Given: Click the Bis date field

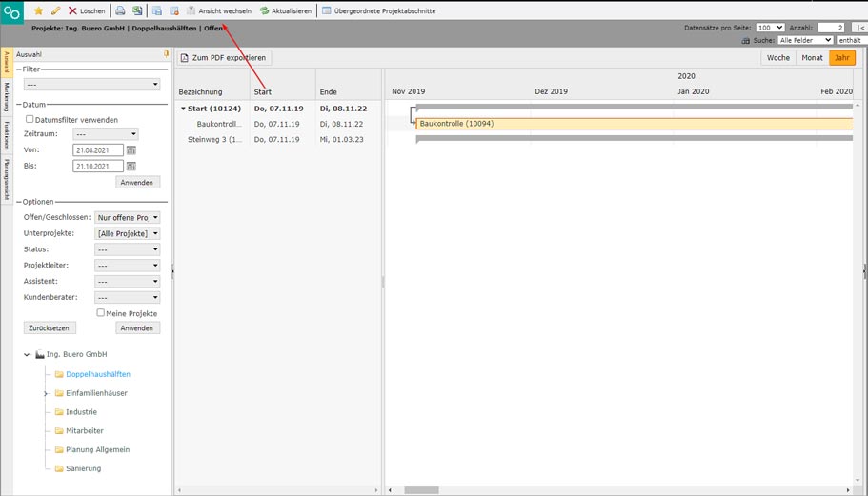Looking at the screenshot, I should (98, 166).
